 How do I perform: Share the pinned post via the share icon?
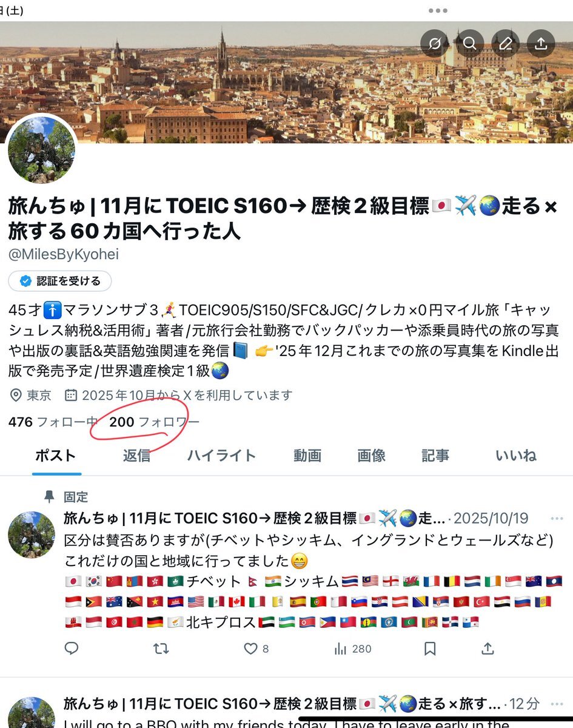[x=488, y=649]
